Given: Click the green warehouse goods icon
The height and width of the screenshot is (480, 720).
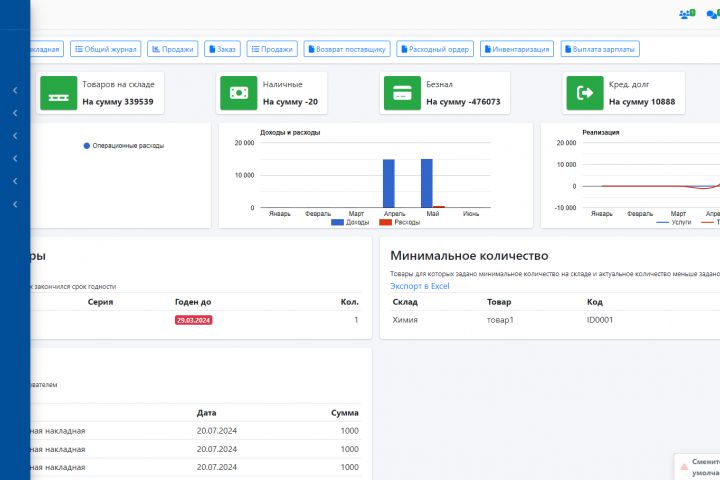Looking at the screenshot, I should pos(59,93).
